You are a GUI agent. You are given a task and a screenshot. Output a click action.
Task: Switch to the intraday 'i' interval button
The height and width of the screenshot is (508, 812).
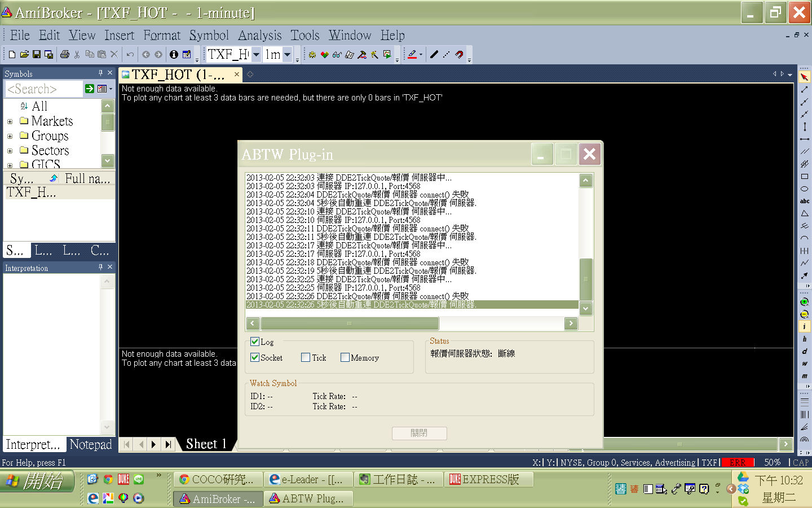click(805, 327)
